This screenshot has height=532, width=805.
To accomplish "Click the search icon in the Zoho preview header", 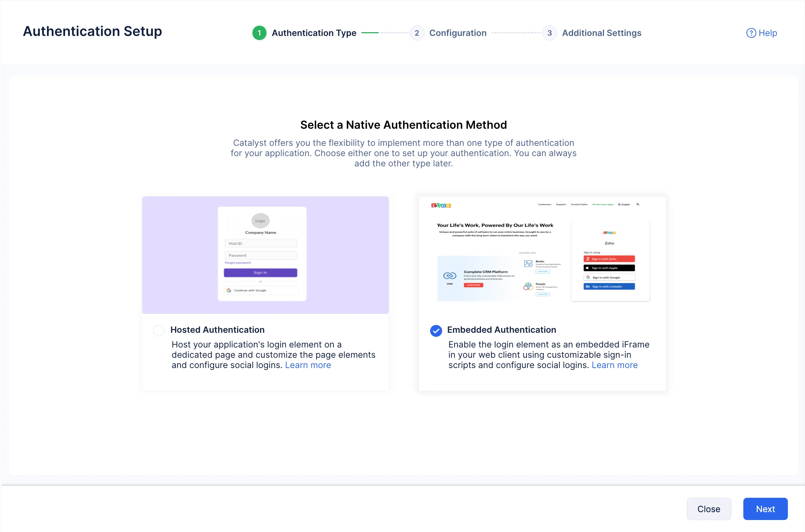I will [638, 204].
